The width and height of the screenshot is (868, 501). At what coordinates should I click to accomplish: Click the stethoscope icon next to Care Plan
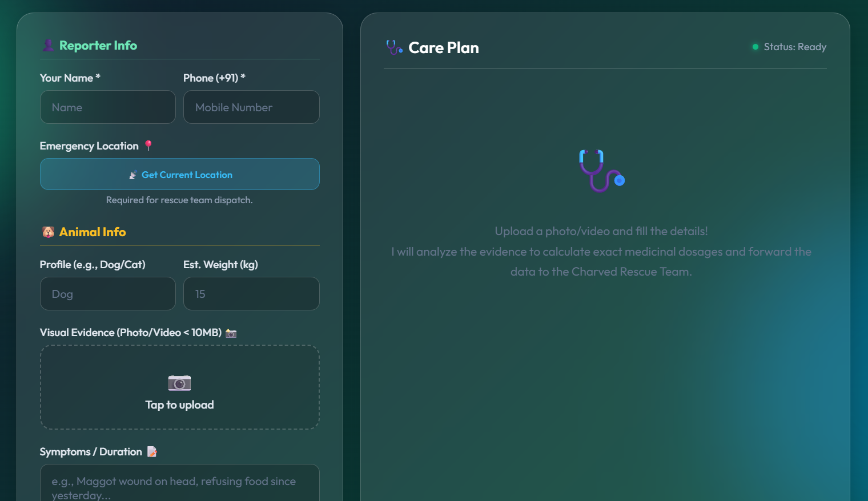point(393,47)
